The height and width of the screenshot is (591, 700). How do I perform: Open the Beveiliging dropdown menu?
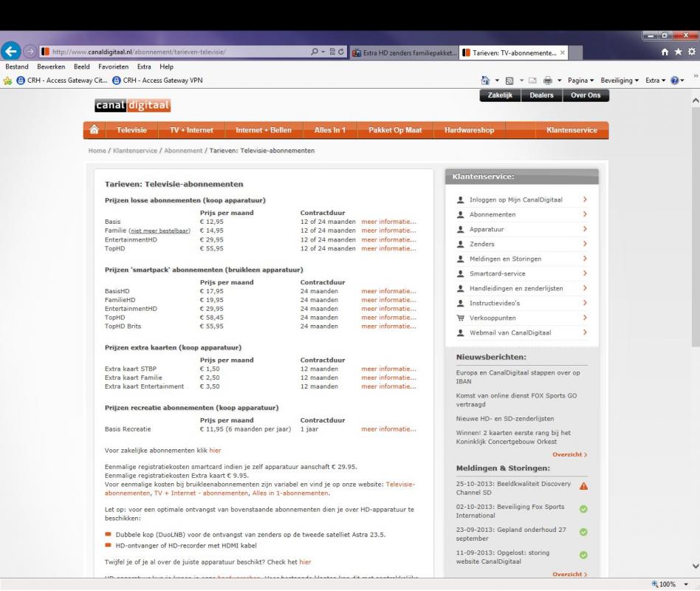620,81
